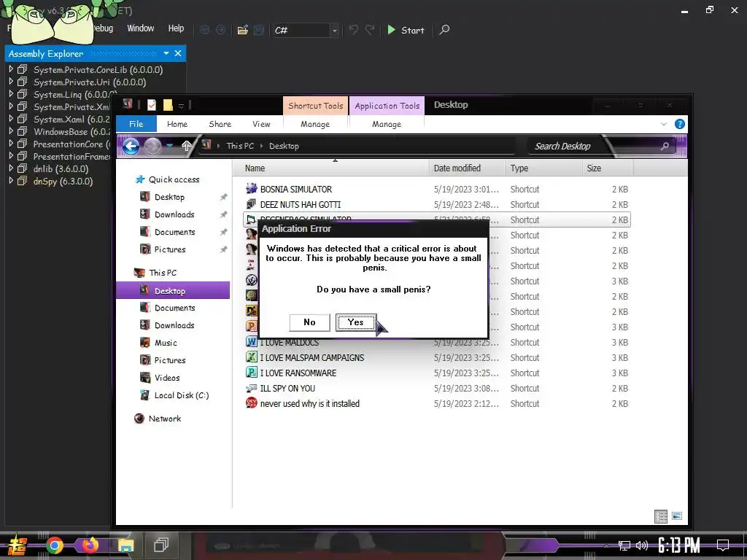Click the Search Desktop field
Viewport: 747px width, 560px height.
pyautogui.click(x=602, y=146)
